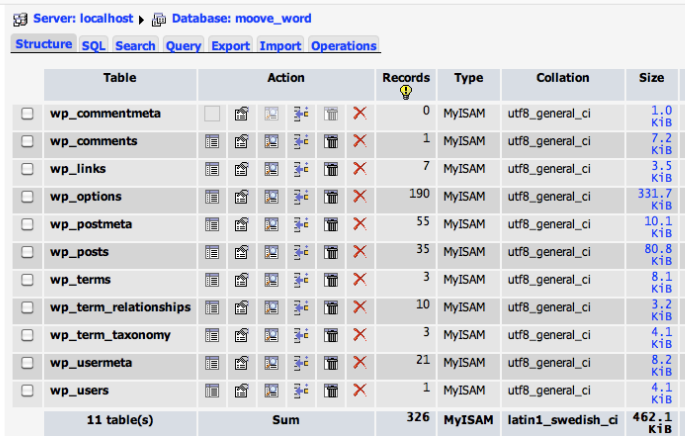Click the Search icon for wp_usermeta
This screenshot has height=436, width=685.
[x=271, y=363]
